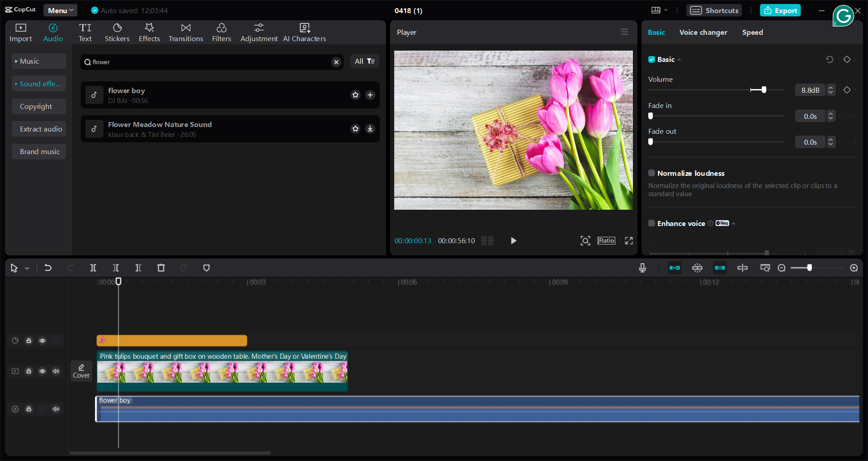Open the All filter dropdown
This screenshot has width=868, height=461.
click(364, 61)
